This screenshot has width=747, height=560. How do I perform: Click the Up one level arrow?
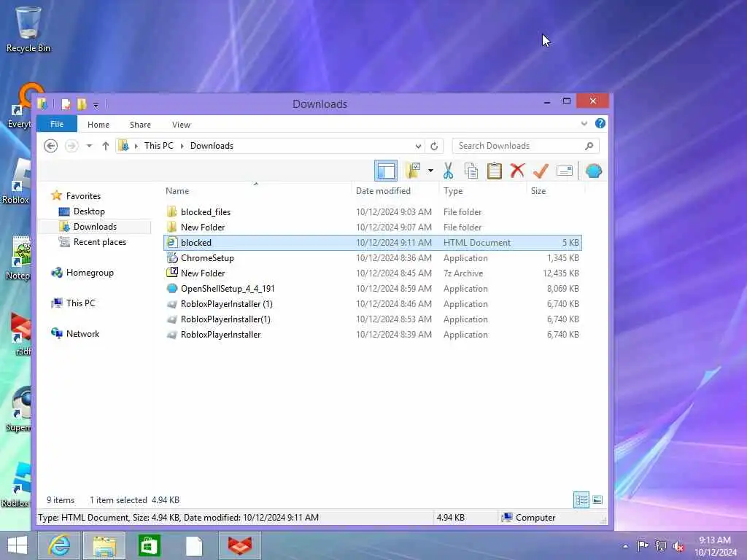(x=105, y=146)
